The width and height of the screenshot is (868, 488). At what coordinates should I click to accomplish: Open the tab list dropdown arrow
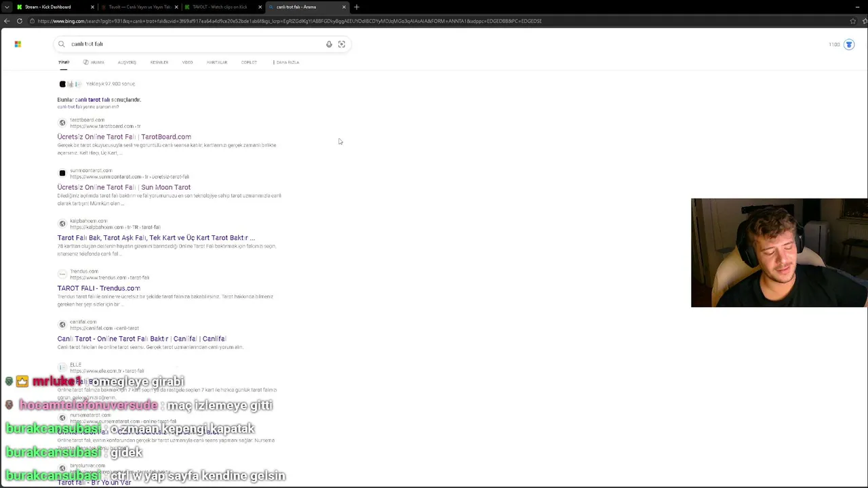pyautogui.click(x=7, y=7)
